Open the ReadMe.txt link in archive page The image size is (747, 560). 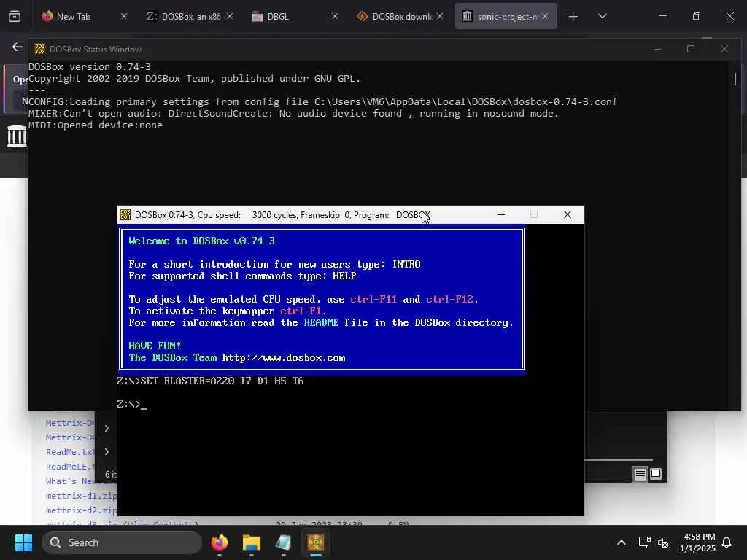coord(71,452)
